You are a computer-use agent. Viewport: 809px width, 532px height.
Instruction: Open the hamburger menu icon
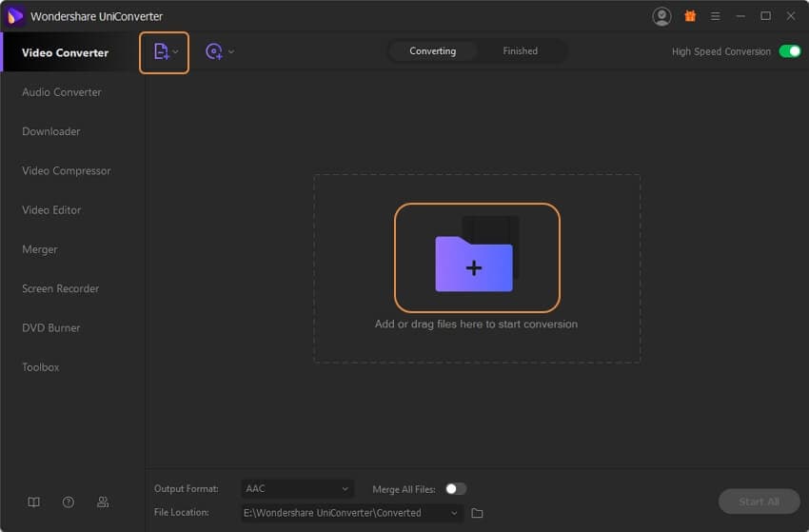pyautogui.click(x=715, y=16)
